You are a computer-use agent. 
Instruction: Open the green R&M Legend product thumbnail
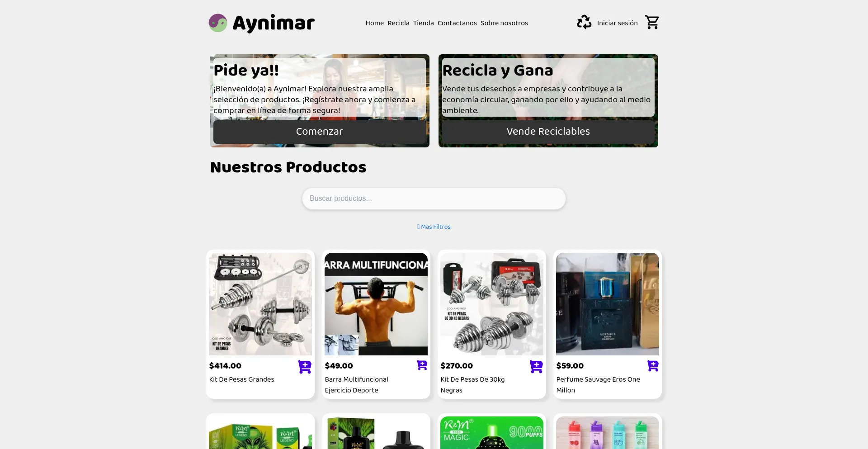click(x=260, y=433)
